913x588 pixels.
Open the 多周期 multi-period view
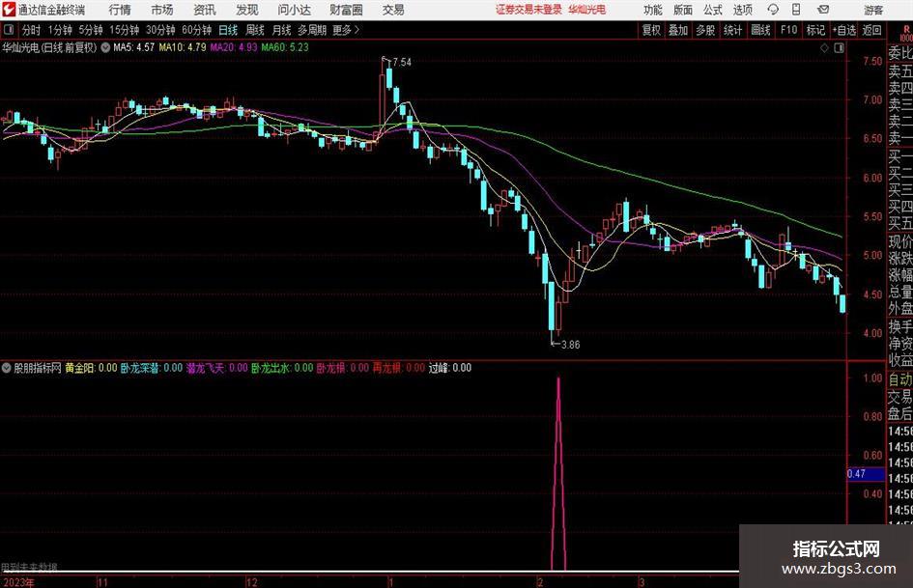point(312,30)
